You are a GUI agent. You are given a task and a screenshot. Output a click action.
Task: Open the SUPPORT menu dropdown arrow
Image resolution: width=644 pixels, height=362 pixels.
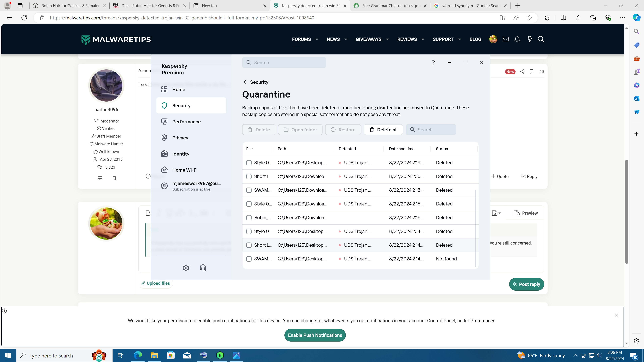(x=460, y=39)
